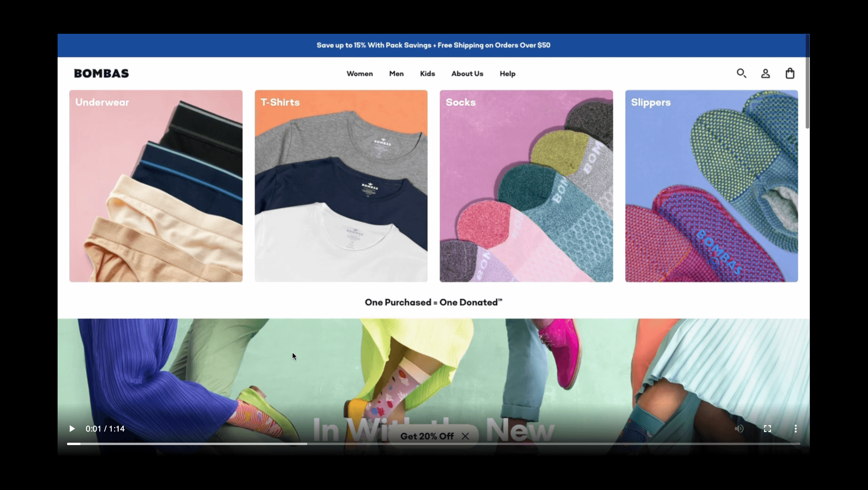The image size is (868, 490).
Task: Open the Men navigation menu
Action: point(396,73)
